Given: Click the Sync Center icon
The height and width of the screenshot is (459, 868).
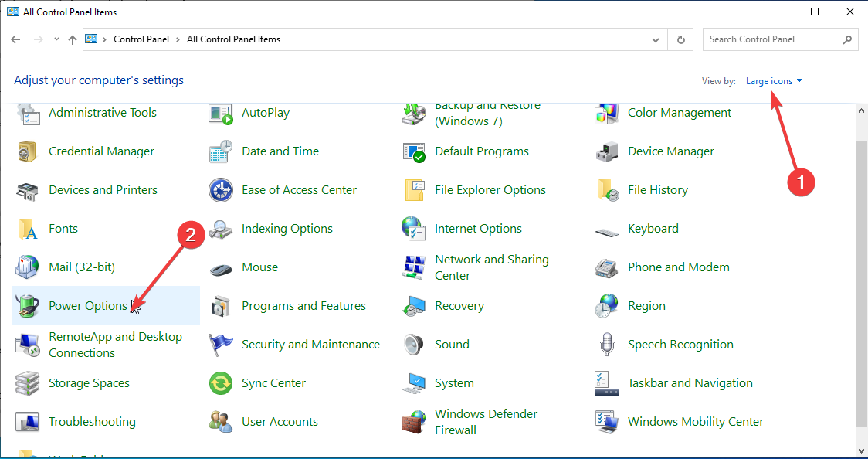Looking at the screenshot, I should pyautogui.click(x=220, y=383).
